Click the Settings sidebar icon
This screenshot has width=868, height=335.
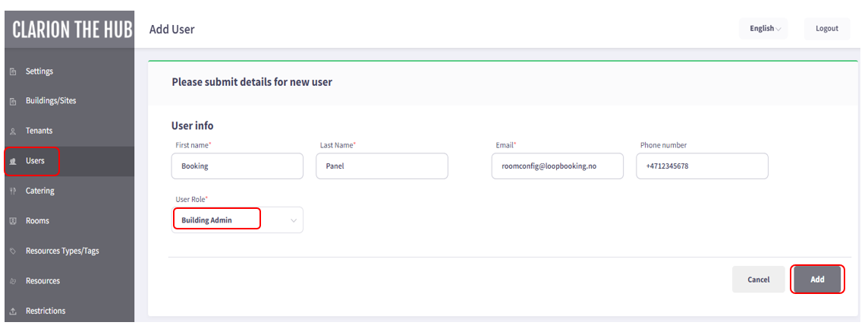(x=14, y=72)
